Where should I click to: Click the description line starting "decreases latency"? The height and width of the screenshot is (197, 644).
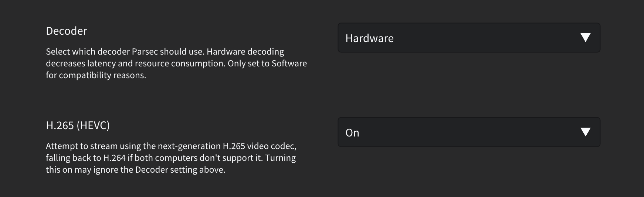pyautogui.click(x=176, y=63)
